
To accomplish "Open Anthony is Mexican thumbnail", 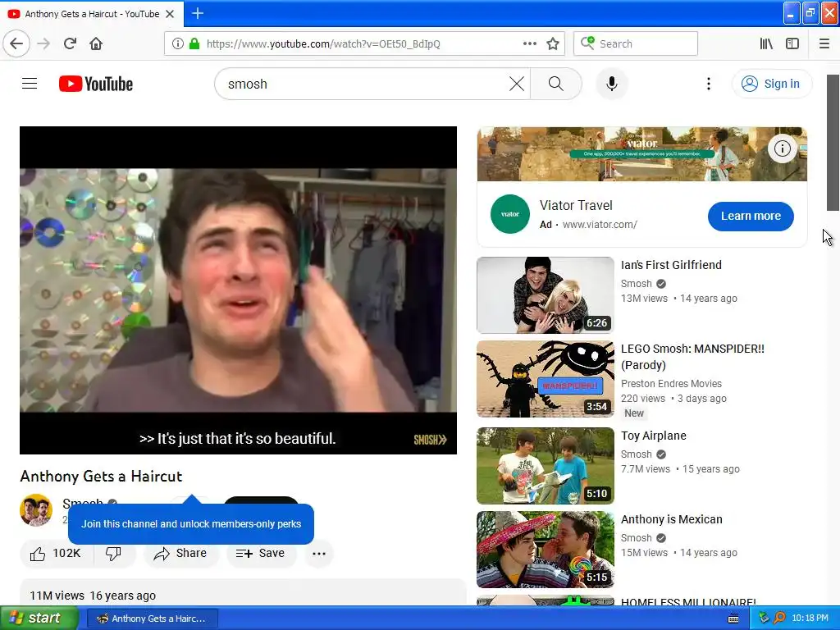I will [x=546, y=550].
